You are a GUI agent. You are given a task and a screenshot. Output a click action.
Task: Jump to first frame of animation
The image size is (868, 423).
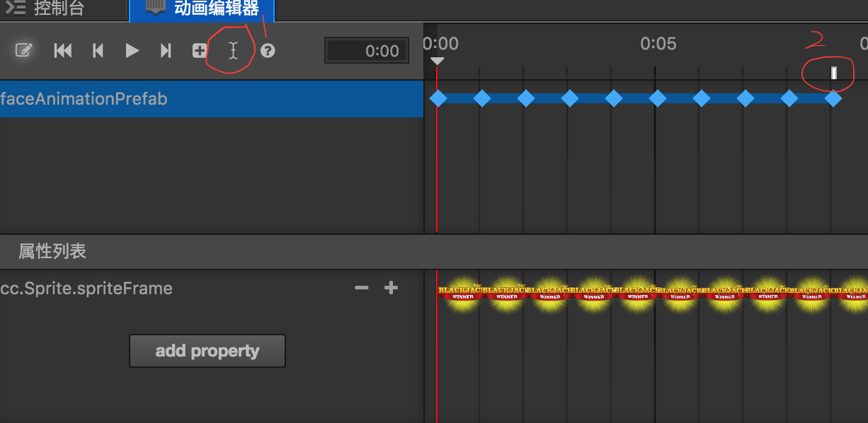coord(63,50)
